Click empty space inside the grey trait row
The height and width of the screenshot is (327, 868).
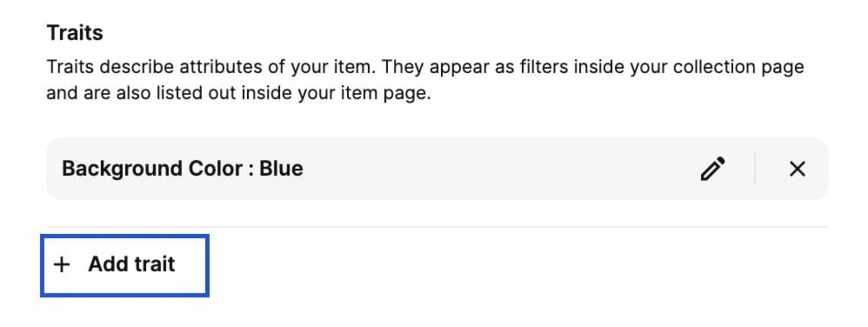tap(497, 169)
